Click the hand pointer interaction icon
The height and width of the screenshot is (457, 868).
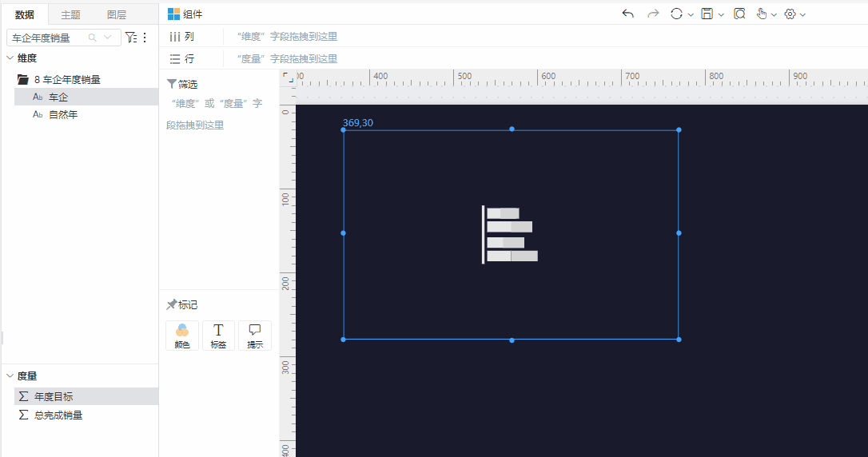(x=762, y=14)
